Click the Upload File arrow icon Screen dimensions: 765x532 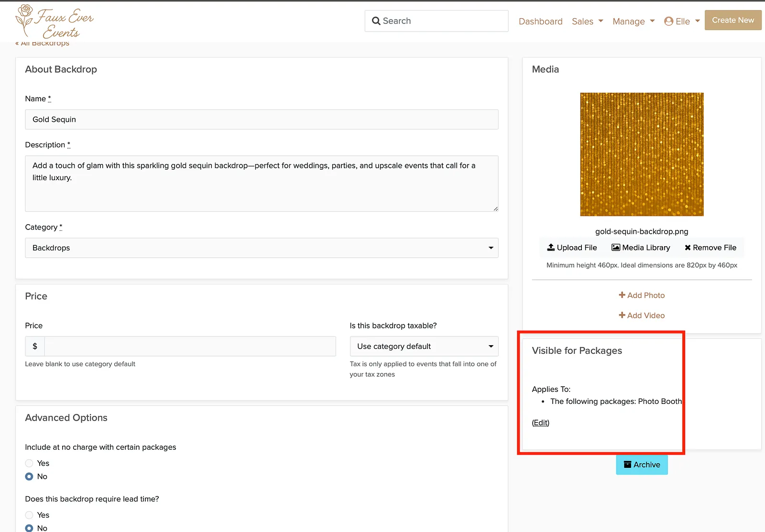point(551,247)
